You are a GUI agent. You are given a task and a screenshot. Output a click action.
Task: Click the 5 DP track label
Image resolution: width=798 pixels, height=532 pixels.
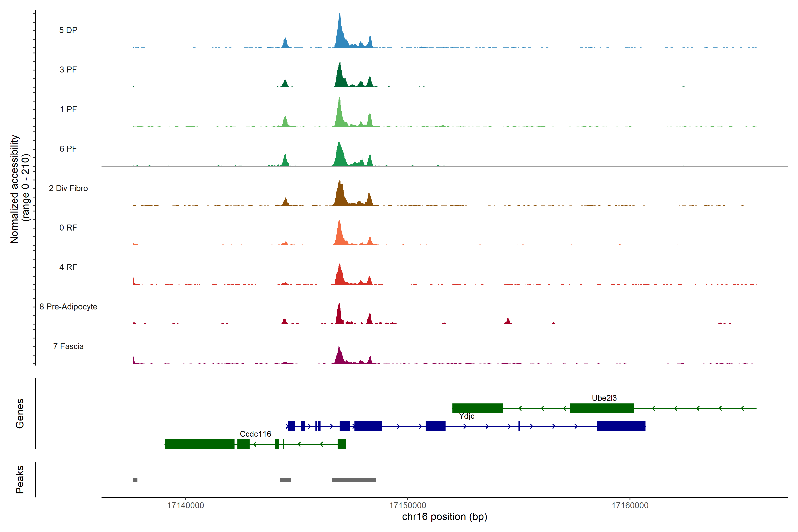click(68, 30)
